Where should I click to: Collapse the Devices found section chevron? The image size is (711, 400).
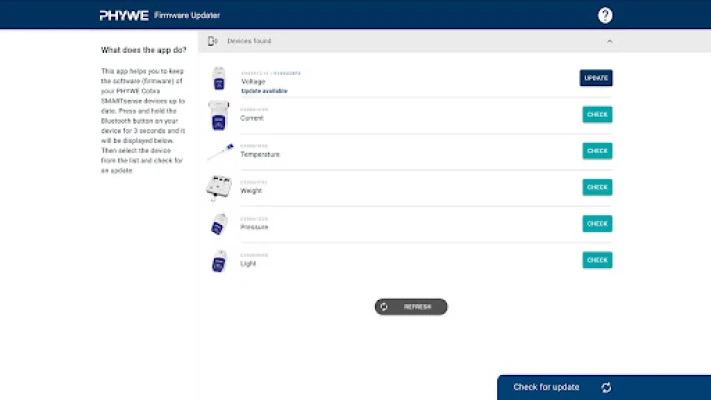tap(610, 41)
